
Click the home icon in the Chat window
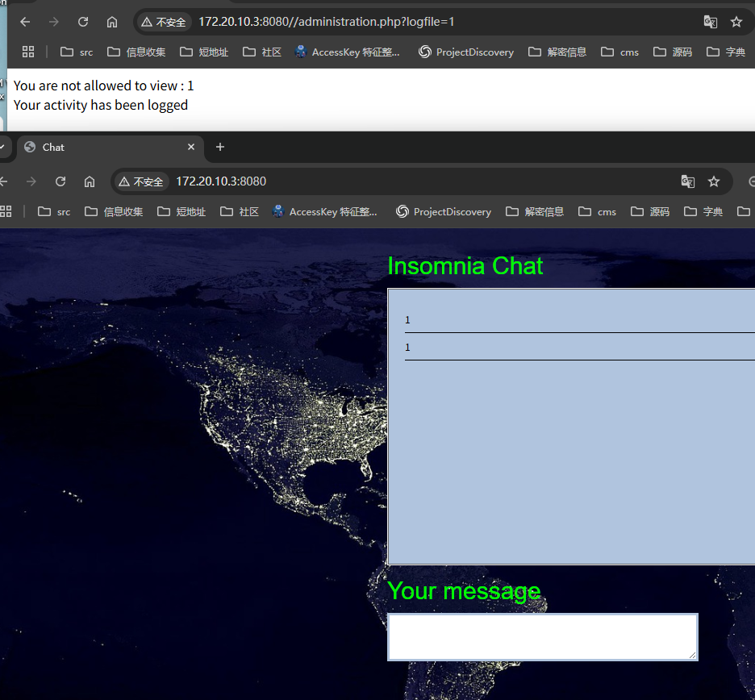[90, 181]
